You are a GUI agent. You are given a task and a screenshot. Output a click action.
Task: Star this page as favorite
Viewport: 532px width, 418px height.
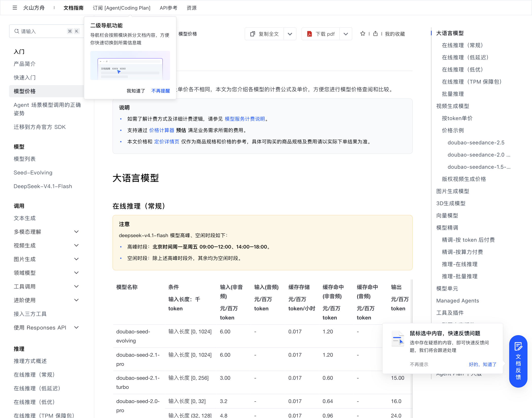click(x=363, y=34)
